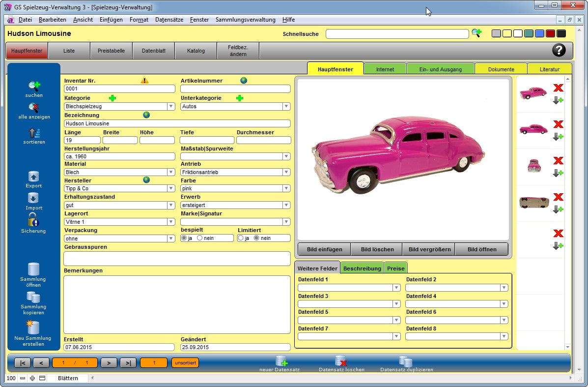Click the sortieren icon in sidebar
This screenshot has width=588, height=387.
coord(34,133)
